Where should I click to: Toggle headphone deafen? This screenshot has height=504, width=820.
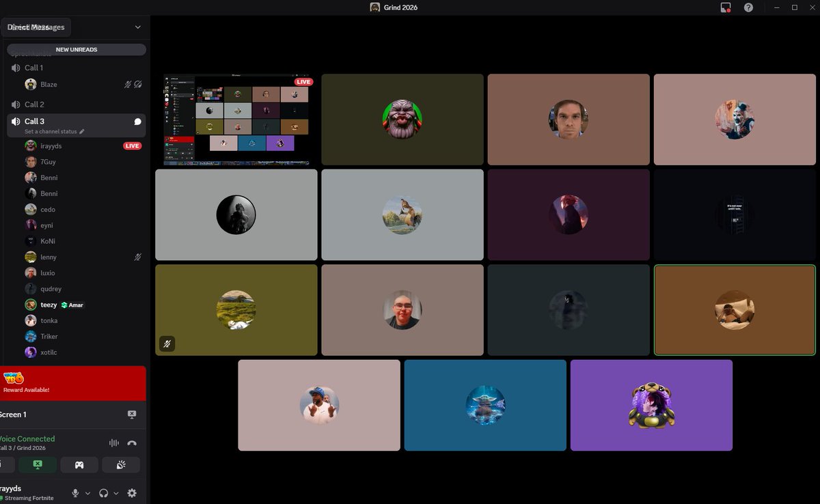(104, 493)
